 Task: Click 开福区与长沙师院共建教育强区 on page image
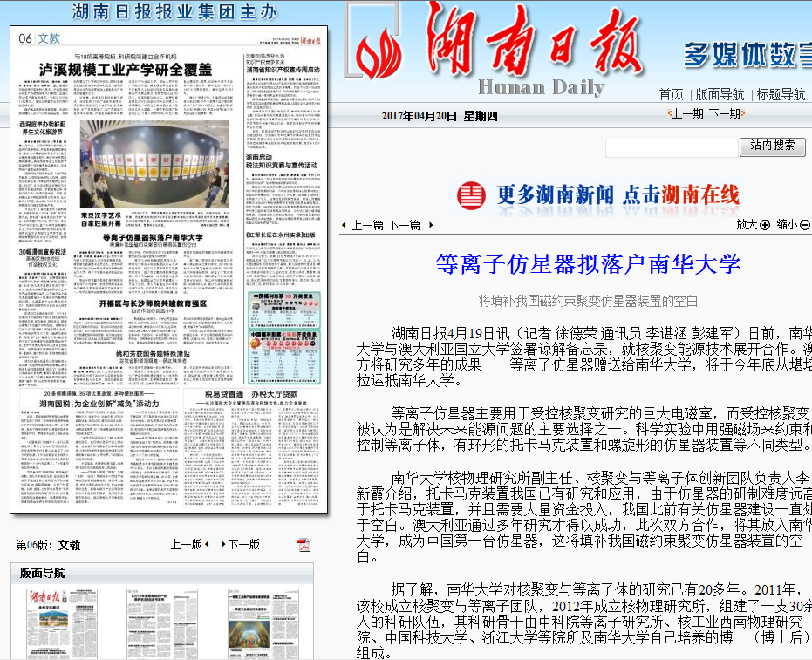(x=153, y=303)
